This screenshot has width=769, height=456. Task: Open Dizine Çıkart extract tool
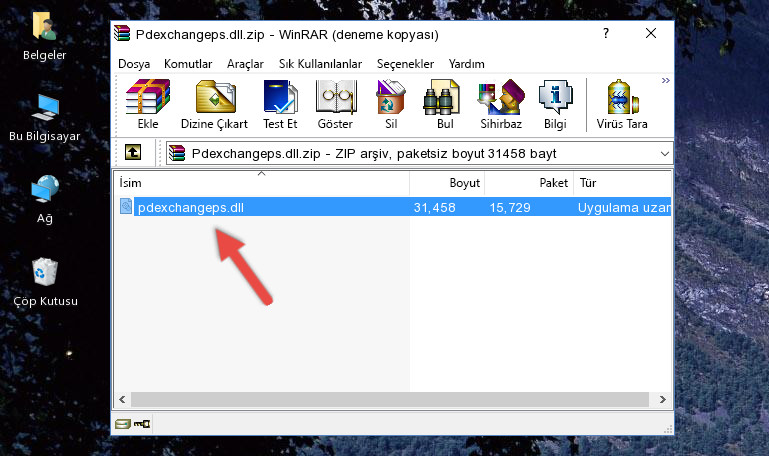pos(214,104)
